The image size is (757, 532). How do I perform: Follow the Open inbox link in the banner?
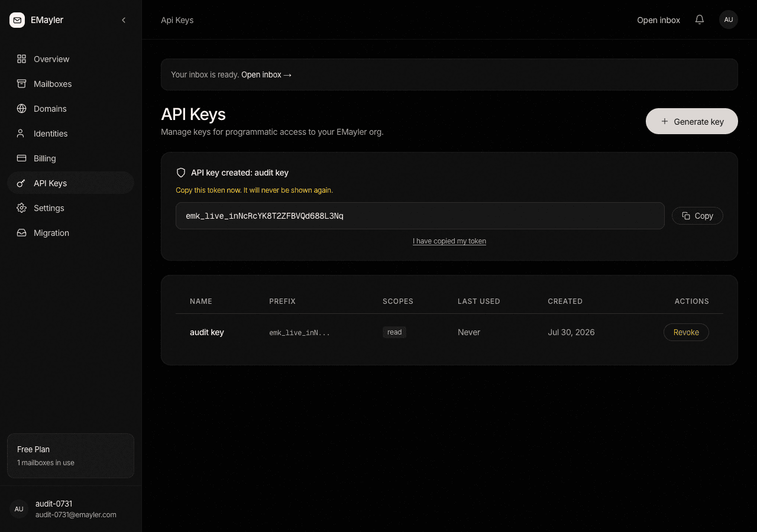(267, 74)
